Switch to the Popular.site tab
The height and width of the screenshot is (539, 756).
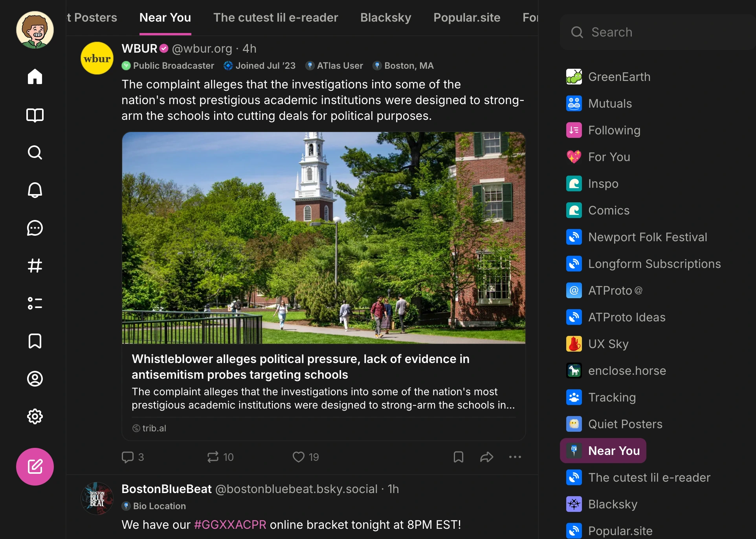pos(467,18)
